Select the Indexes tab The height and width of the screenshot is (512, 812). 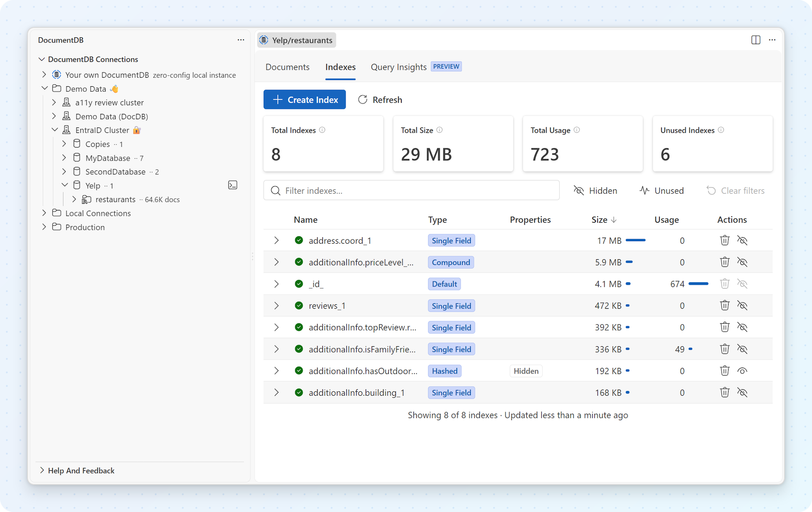coord(340,67)
